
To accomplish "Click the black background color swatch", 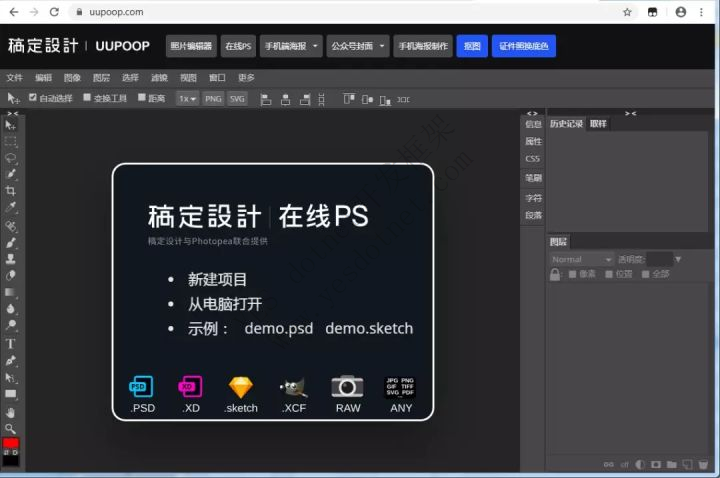I will coord(11,460).
